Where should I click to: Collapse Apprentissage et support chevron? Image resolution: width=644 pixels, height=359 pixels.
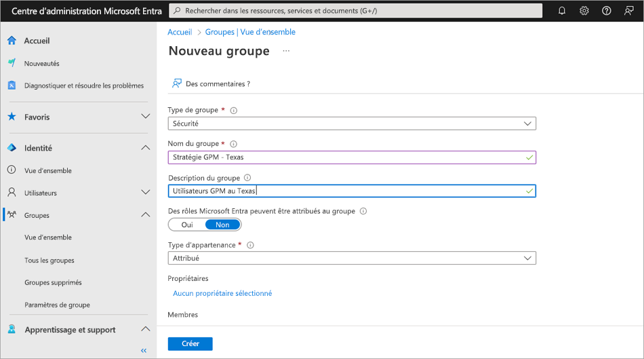[145, 329]
